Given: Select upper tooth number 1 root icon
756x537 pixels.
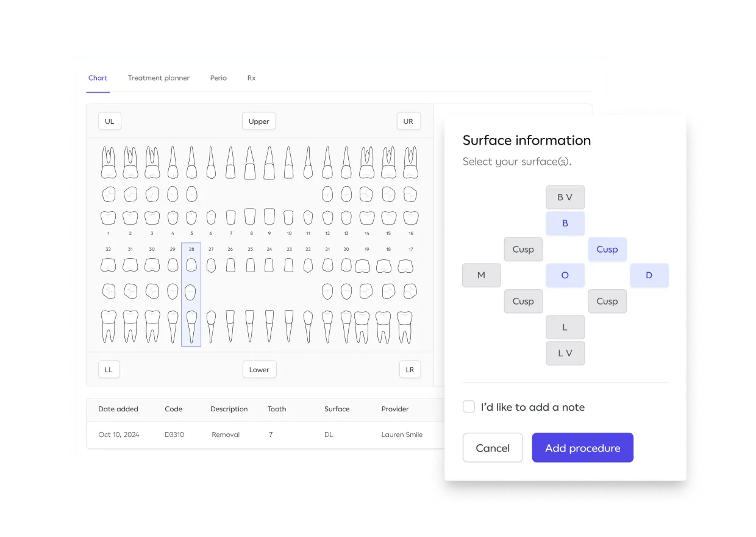Looking at the screenshot, I should coord(109,163).
